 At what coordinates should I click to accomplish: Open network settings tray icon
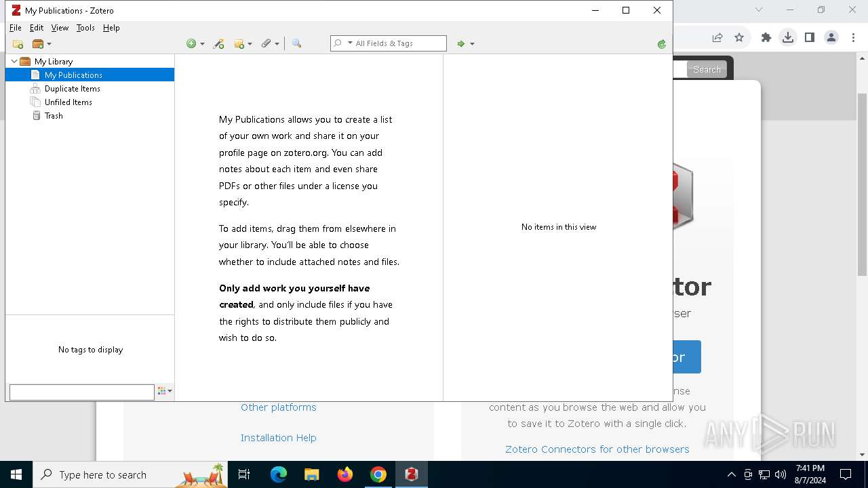[x=764, y=474]
